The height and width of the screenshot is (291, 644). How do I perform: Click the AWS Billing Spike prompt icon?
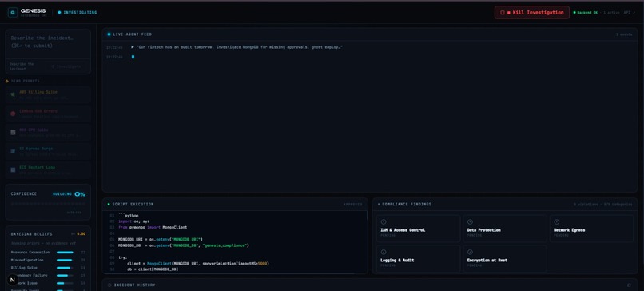pyautogui.click(x=13, y=95)
